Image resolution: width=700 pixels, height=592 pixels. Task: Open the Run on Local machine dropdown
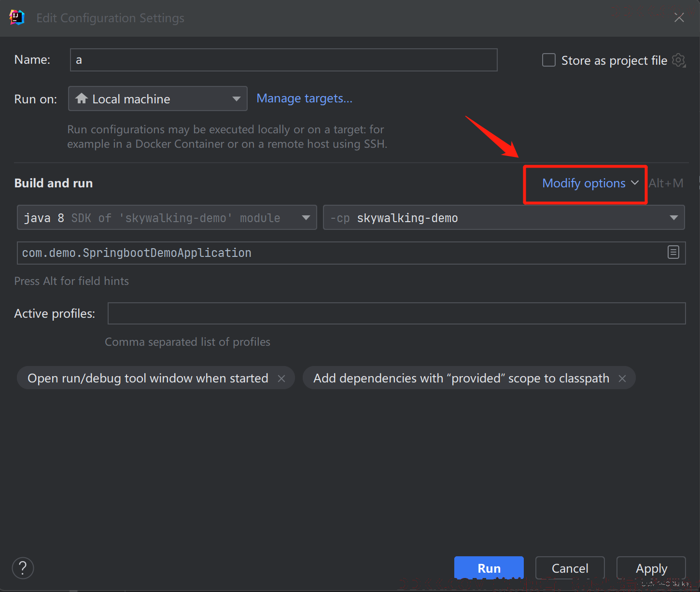tap(158, 99)
